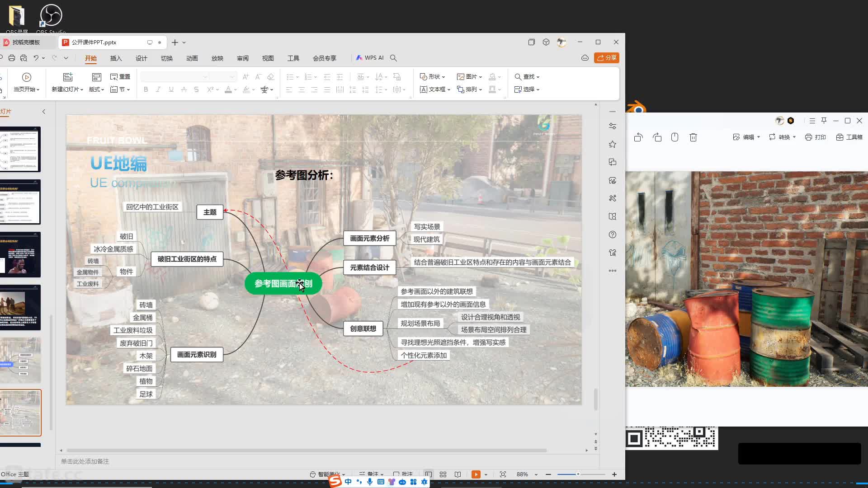The image size is (868, 488).
Task: Click the orange 分享 share button
Action: 607,58
